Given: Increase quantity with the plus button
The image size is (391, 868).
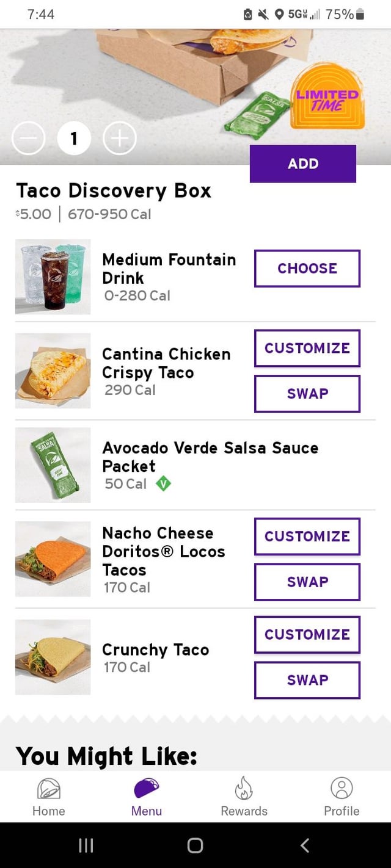Looking at the screenshot, I should point(120,139).
